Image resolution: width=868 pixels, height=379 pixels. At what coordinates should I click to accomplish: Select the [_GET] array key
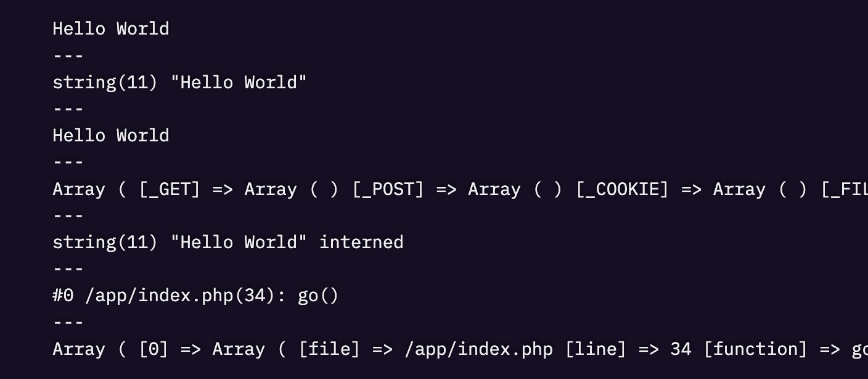tap(170, 189)
